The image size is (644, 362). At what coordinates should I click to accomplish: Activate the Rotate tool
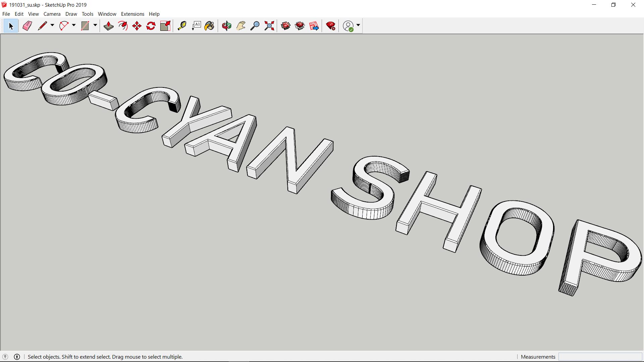(x=151, y=26)
